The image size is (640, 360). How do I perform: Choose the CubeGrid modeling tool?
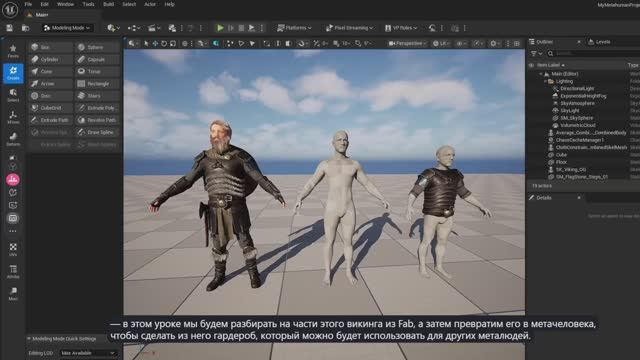(x=50, y=108)
